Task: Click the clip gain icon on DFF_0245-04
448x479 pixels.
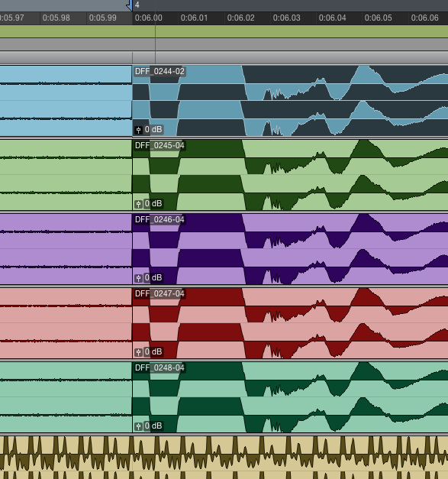Action: [x=139, y=204]
